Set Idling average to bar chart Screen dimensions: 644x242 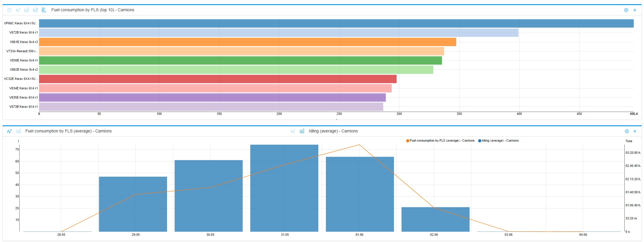[x=302, y=131]
